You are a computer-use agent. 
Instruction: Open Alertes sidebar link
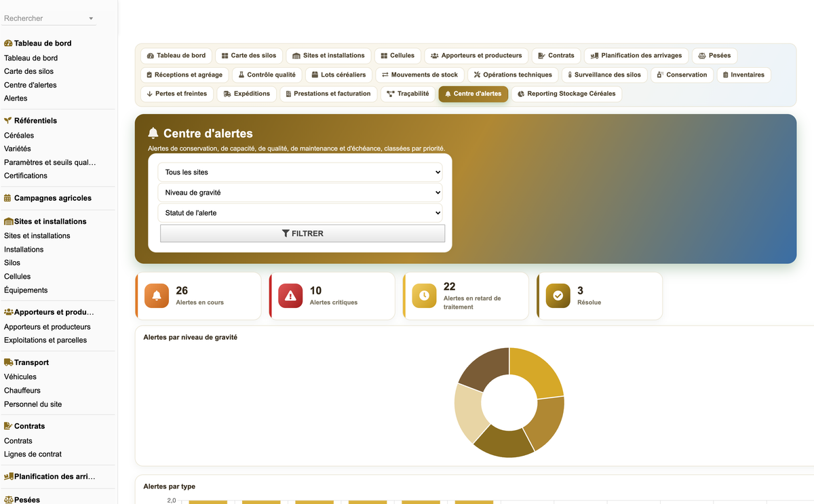click(x=16, y=98)
